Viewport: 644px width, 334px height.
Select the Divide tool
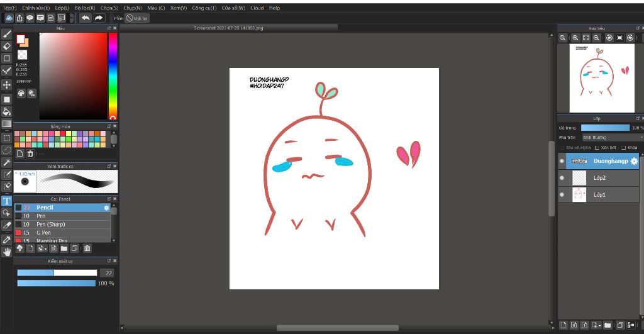(x=6, y=225)
